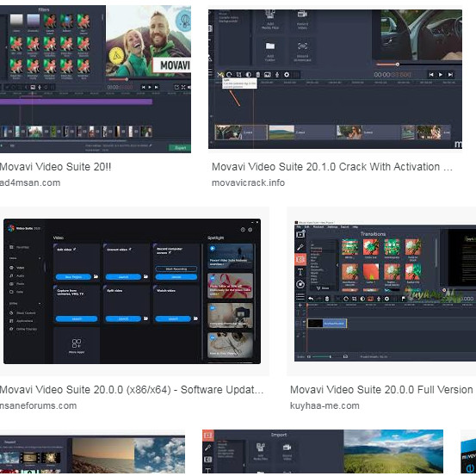
Task: Click purple timeline bar in ad4msan.com image
Action: (x=76, y=102)
